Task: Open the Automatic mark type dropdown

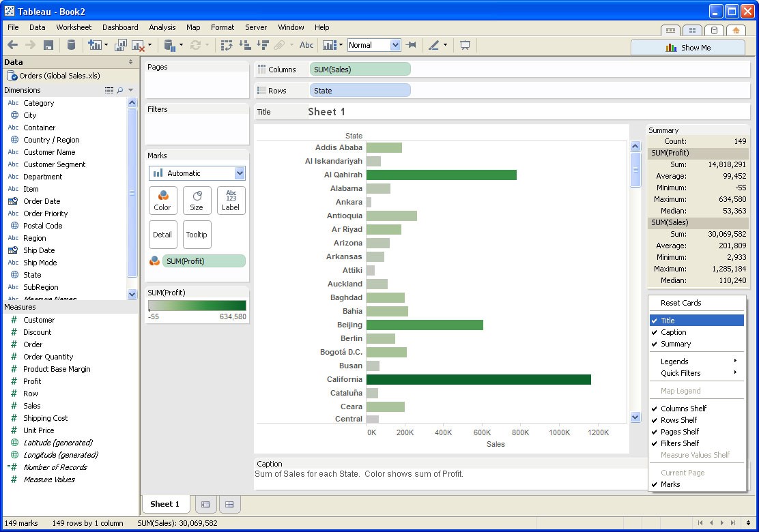Action: coord(239,173)
